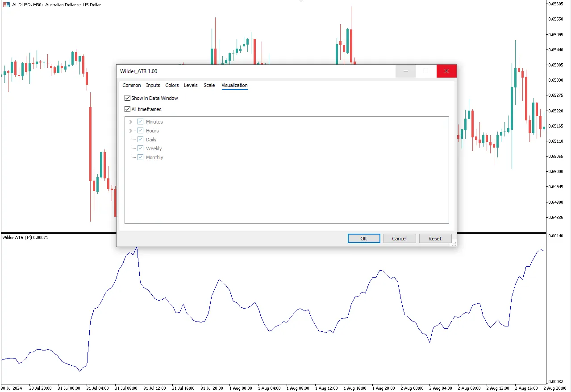Toggle the Weekly timeframe checkbox
The image size is (571, 392).
141,149
